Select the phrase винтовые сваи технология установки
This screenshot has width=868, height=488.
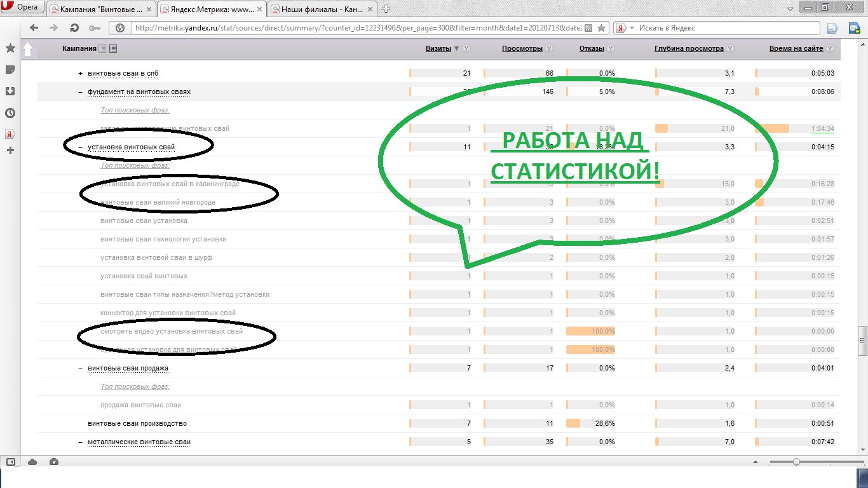[163, 240]
